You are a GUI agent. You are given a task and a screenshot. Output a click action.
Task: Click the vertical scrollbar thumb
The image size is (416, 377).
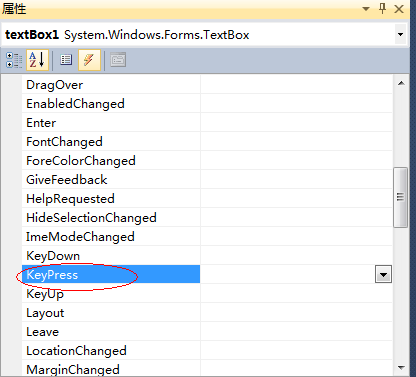pyautogui.click(x=401, y=197)
